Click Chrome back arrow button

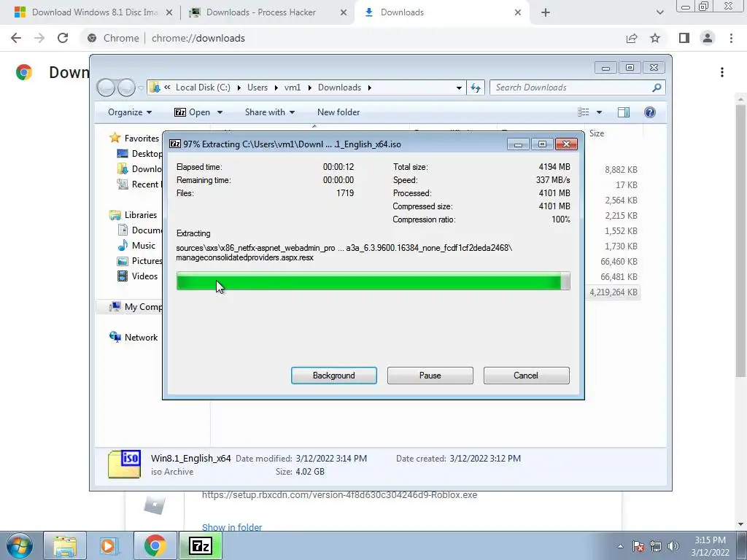(16, 38)
